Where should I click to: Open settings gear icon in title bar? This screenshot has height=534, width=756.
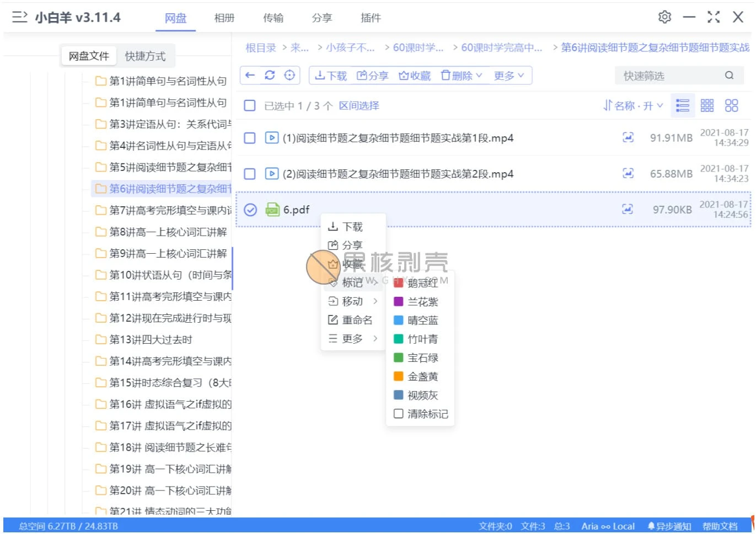point(664,17)
